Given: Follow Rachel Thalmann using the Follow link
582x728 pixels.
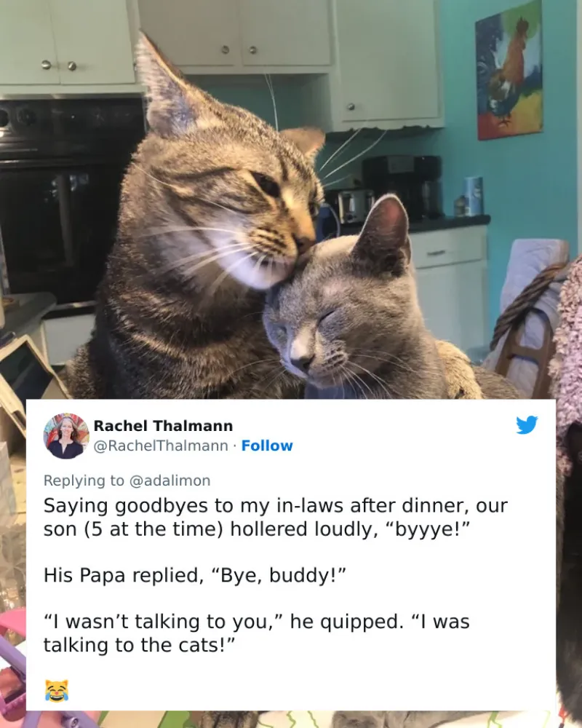Looking at the screenshot, I should pos(267,446).
